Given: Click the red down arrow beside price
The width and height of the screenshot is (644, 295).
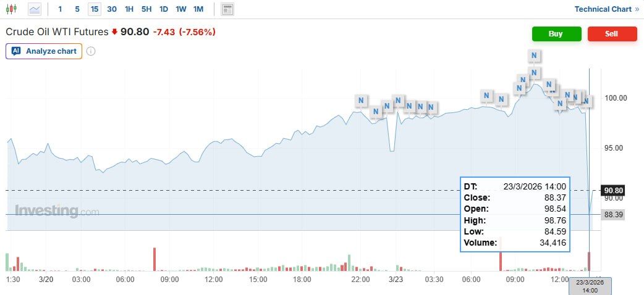Looking at the screenshot, I should coord(114,32).
